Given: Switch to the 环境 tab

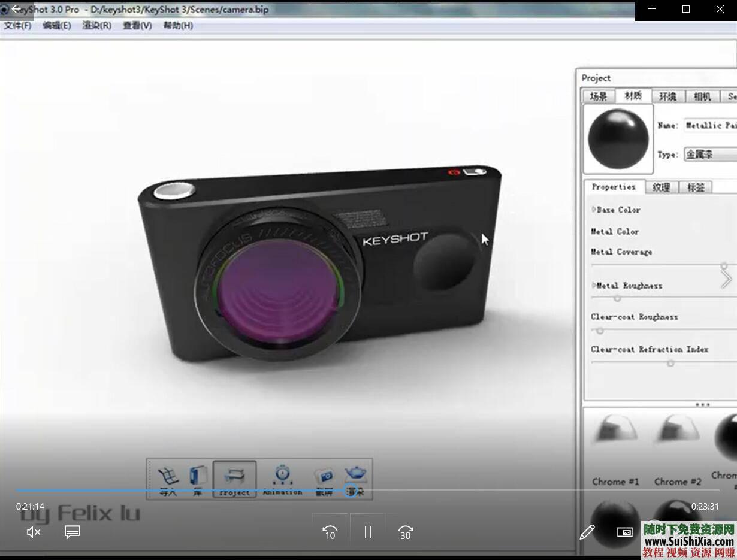Looking at the screenshot, I should click(667, 96).
